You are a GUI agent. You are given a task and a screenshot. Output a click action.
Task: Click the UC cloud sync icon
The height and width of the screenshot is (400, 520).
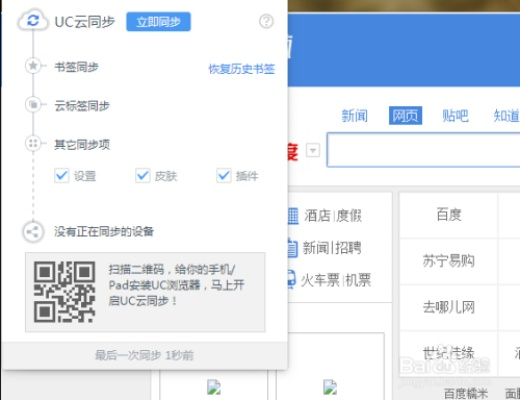pyautogui.click(x=33, y=21)
